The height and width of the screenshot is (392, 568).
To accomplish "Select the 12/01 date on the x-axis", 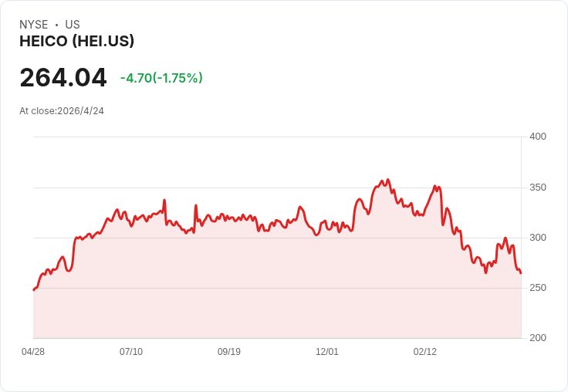I will point(327,352).
